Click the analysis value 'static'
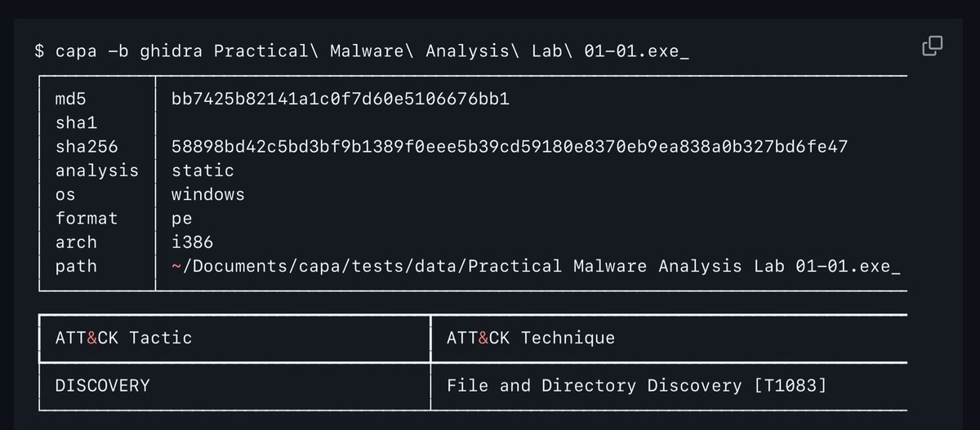 pos(203,171)
